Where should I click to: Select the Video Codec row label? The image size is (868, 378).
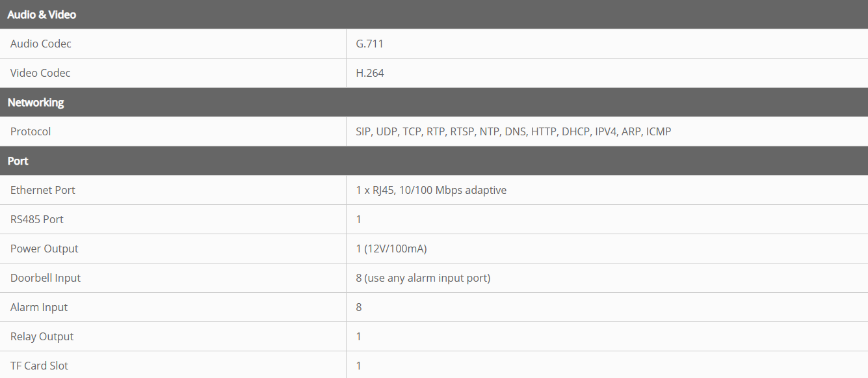click(40, 73)
